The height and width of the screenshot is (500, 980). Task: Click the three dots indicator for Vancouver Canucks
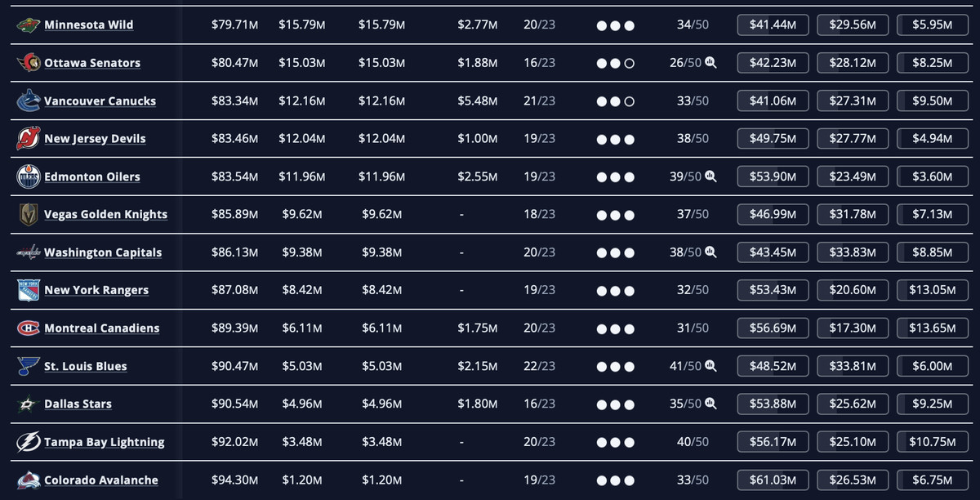[616, 101]
